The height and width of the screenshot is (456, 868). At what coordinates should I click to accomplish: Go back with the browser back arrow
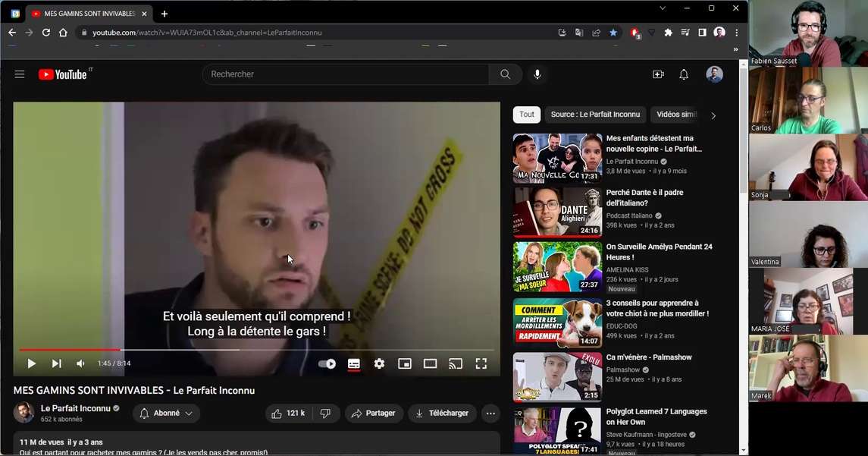point(12,33)
